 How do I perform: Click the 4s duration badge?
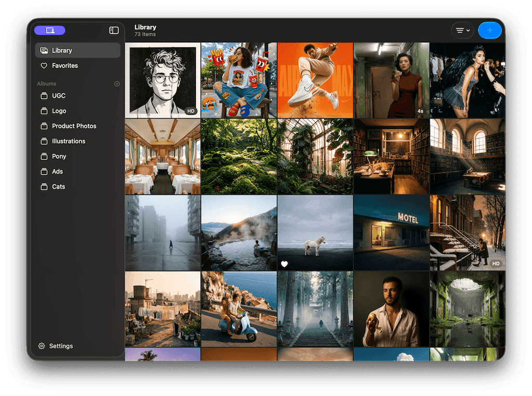[x=420, y=111]
